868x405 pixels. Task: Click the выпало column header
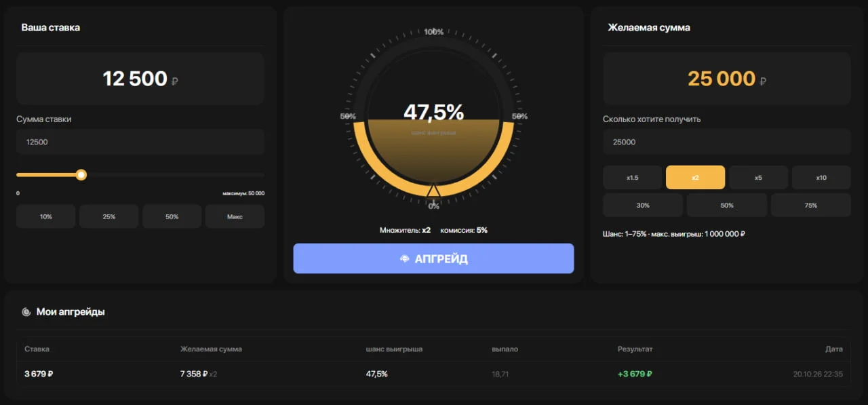click(505, 349)
